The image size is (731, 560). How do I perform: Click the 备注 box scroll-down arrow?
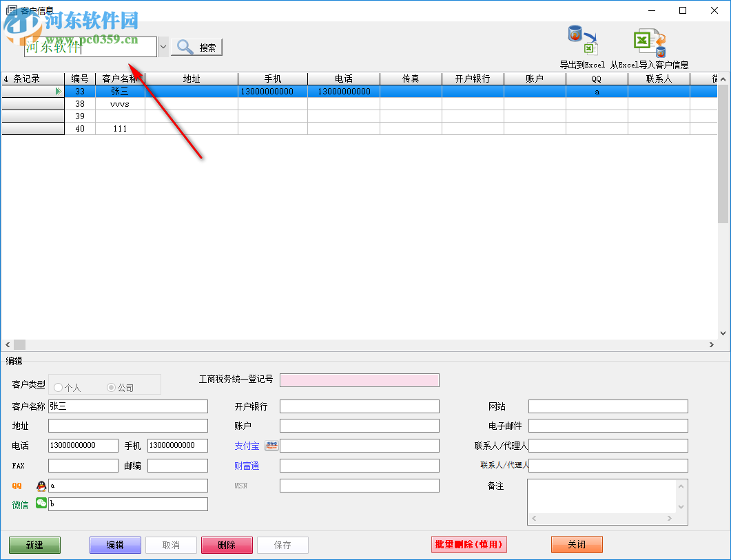(x=681, y=507)
